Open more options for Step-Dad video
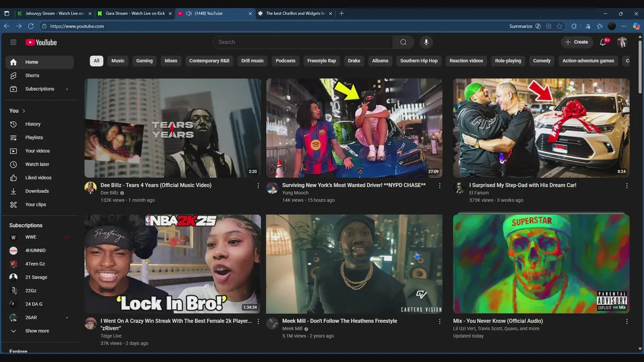The image size is (644, 362). pyautogui.click(x=627, y=186)
